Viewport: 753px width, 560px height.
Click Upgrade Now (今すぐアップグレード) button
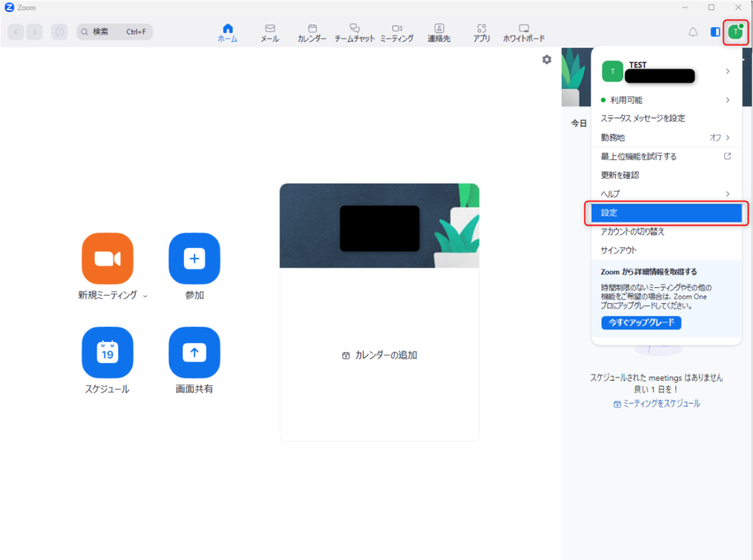tap(641, 323)
